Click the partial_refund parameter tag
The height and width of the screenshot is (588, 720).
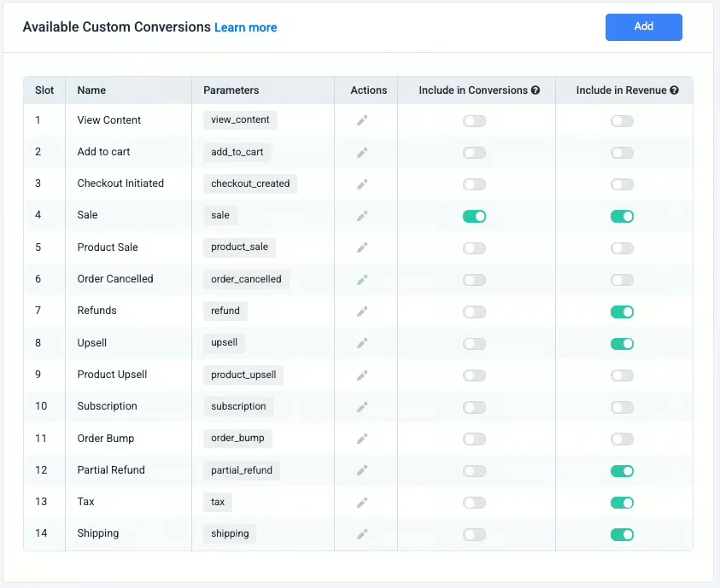point(242,470)
